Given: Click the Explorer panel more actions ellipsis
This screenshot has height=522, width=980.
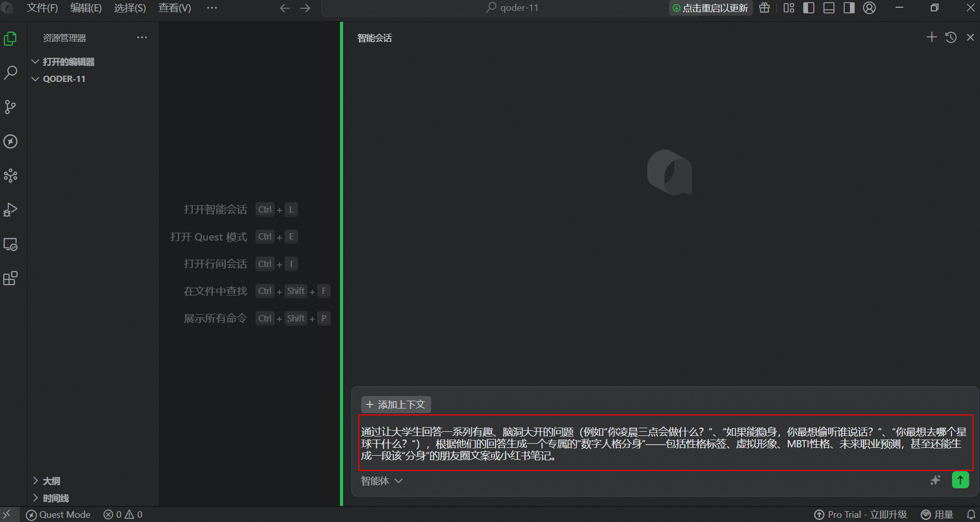Looking at the screenshot, I should point(142,37).
